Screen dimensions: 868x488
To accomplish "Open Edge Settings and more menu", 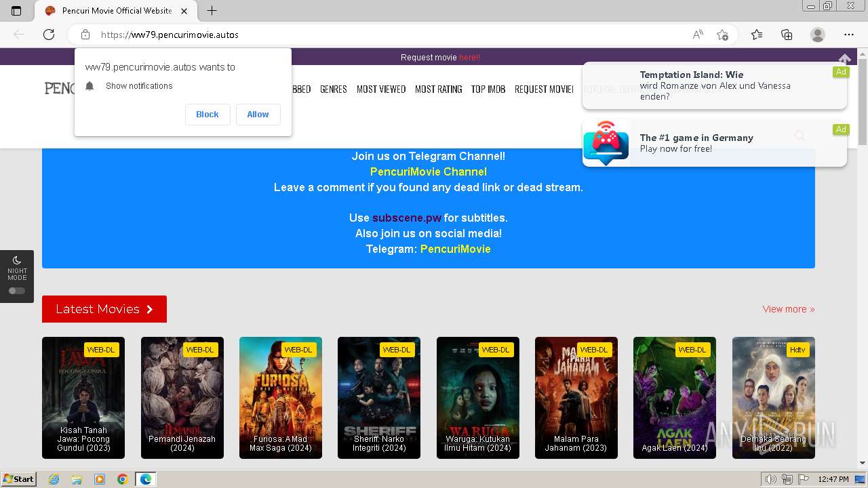I will pos(849,35).
